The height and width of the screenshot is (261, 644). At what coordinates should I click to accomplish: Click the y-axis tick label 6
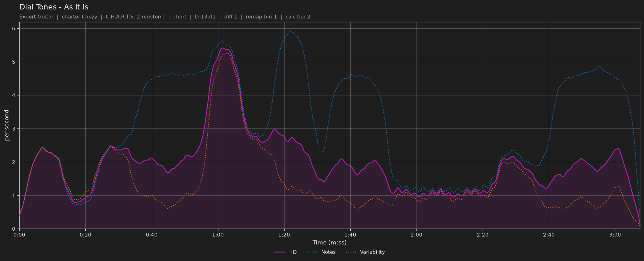[14, 29]
